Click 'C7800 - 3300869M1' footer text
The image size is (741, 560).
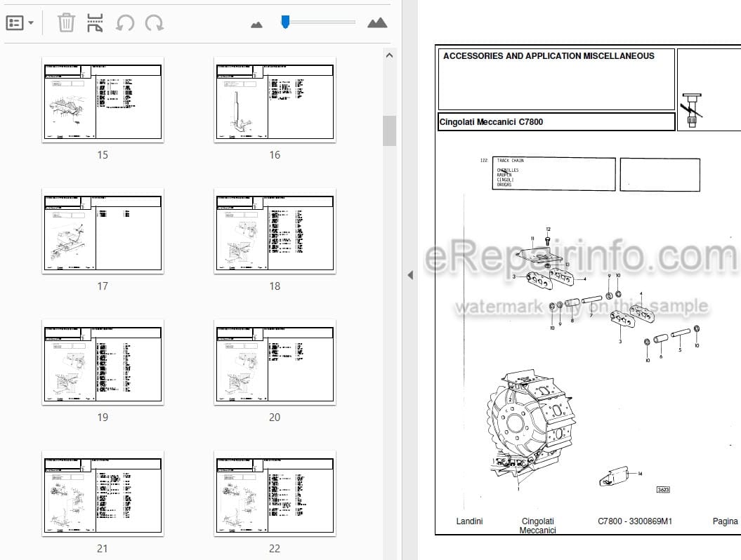635,521
